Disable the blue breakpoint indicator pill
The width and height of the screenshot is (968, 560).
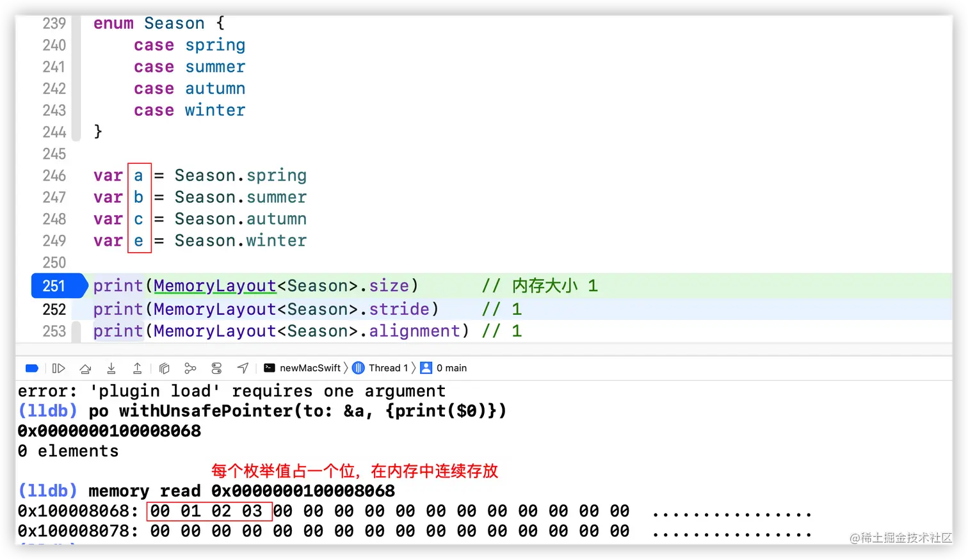coord(59,286)
